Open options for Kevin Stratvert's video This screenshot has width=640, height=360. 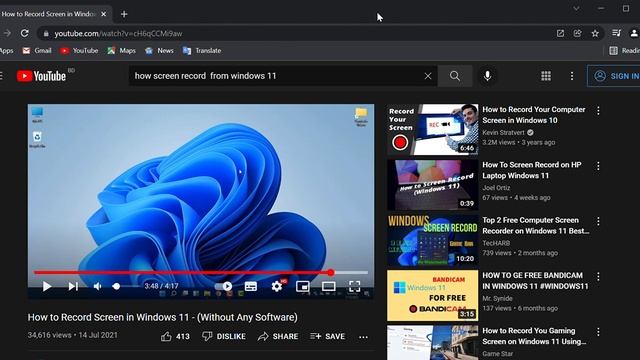click(598, 111)
